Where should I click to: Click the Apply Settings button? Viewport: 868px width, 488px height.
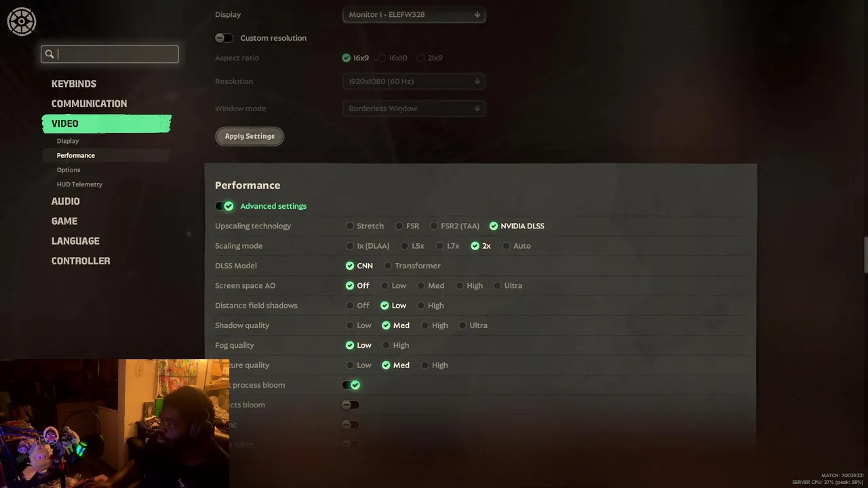tap(250, 136)
